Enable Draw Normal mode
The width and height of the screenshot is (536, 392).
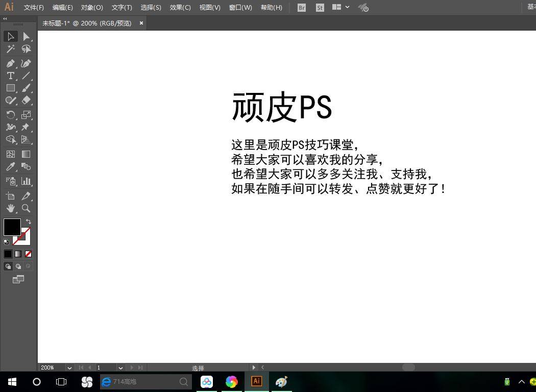point(8,266)
